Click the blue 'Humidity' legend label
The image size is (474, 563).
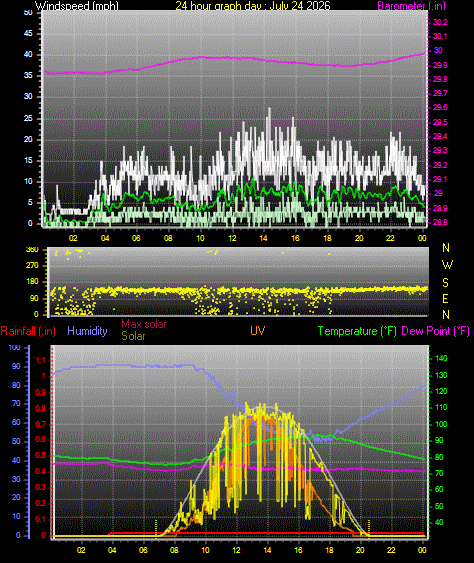click(87, 331)
